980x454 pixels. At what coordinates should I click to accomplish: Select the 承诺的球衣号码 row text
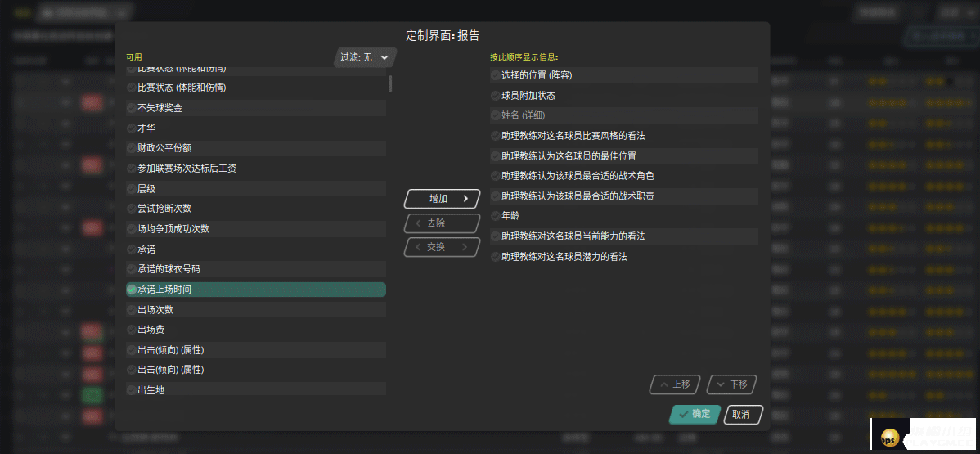pyautogui.click(x=169, y=269)
